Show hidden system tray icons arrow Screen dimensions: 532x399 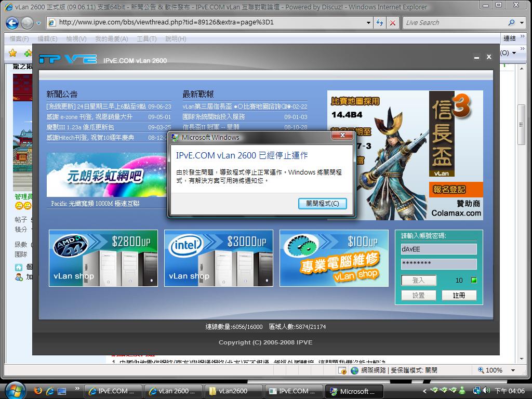[424, 391]
